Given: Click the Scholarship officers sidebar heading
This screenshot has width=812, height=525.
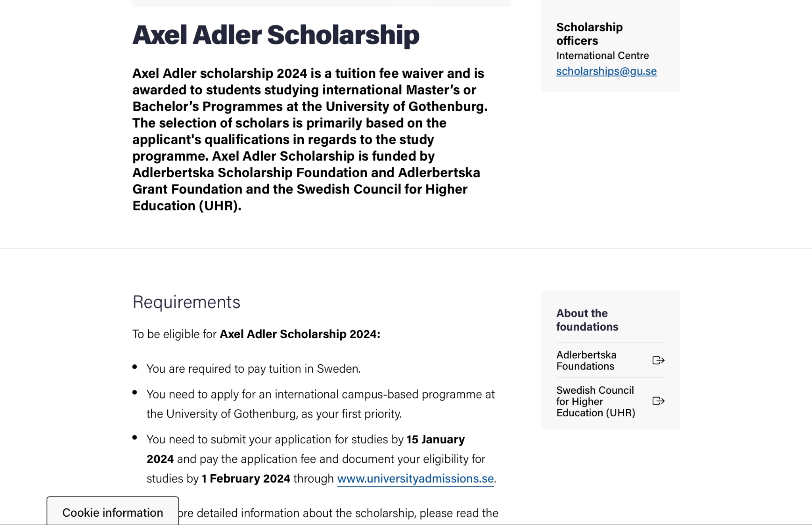Looking at the screenshot, I should click(x=589, y=34).
